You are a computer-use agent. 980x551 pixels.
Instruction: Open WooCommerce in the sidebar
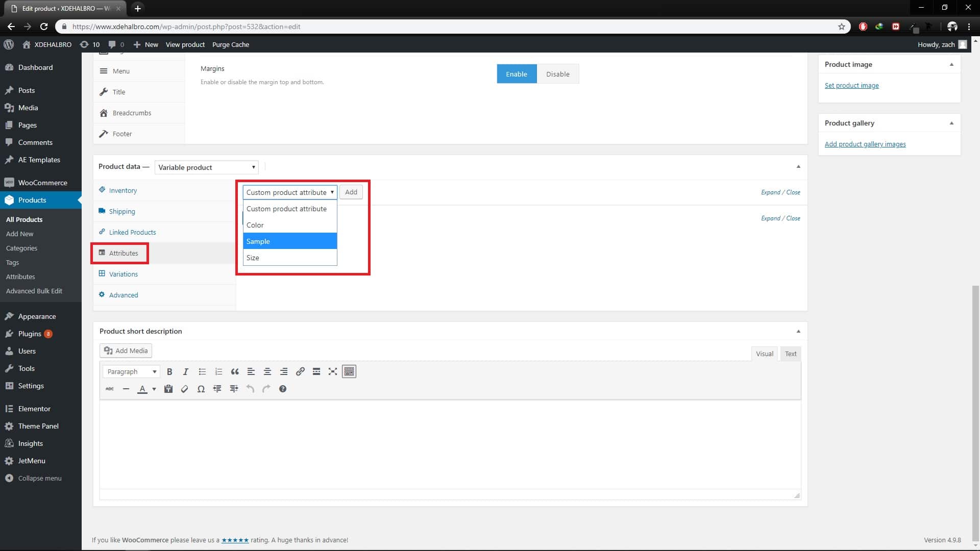(41, 183)
